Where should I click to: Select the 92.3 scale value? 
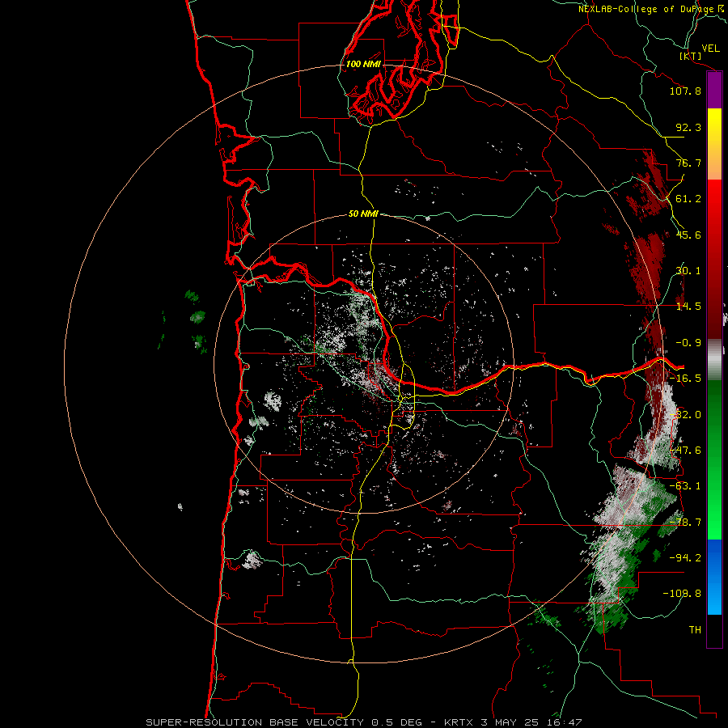click(688, 127)
